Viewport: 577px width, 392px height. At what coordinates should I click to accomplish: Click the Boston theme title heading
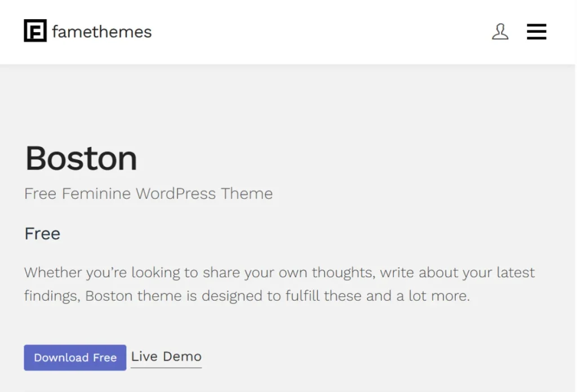point(81,158)
